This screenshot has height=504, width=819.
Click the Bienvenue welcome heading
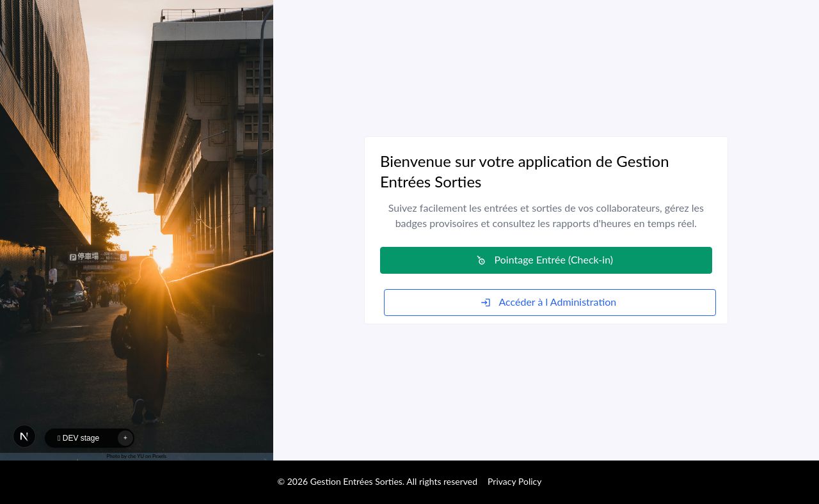(x=524, y=172)
